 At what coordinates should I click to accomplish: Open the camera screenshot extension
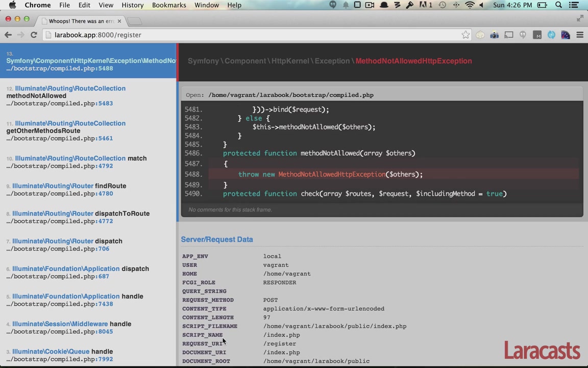pyautogui.click(x=494, y=35)
